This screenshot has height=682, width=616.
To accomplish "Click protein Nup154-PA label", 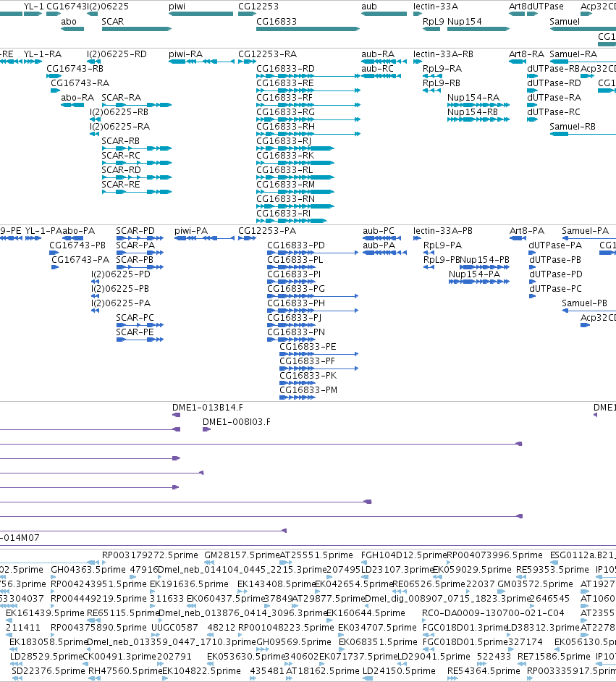I will pos(474,274).
